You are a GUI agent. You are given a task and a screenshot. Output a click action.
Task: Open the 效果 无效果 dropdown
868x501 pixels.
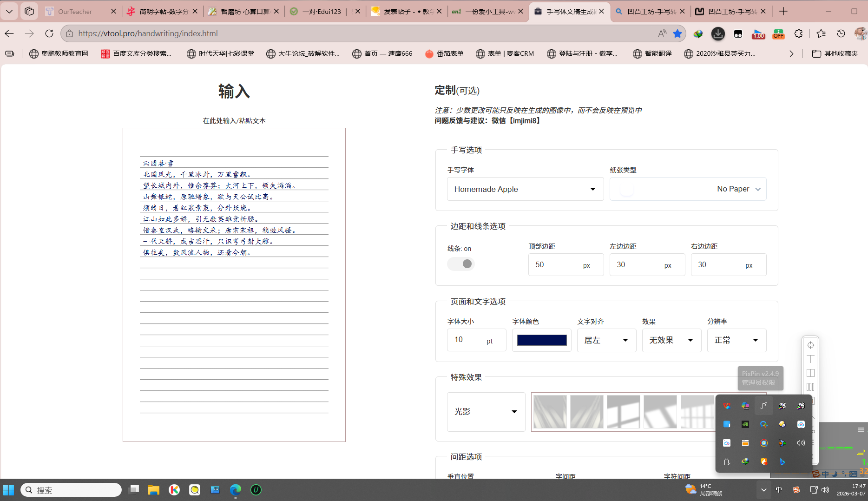[x=671, y=340]
